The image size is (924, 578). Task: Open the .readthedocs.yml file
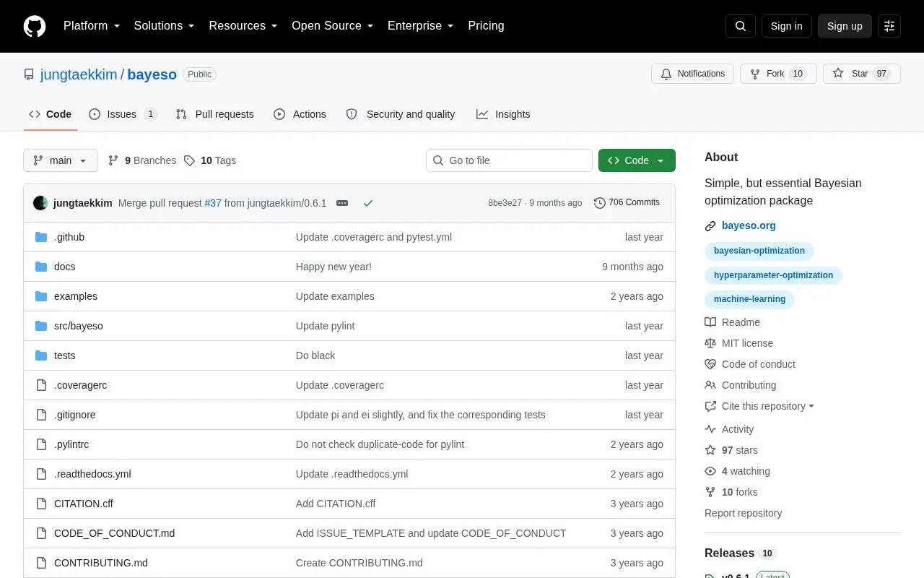pos(92,474)
